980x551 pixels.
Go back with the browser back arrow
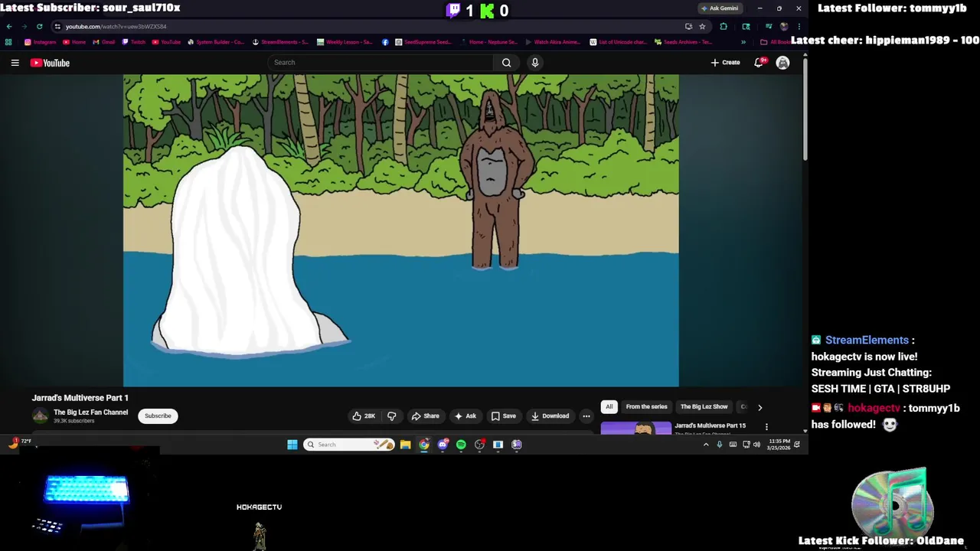pos(9,27)
